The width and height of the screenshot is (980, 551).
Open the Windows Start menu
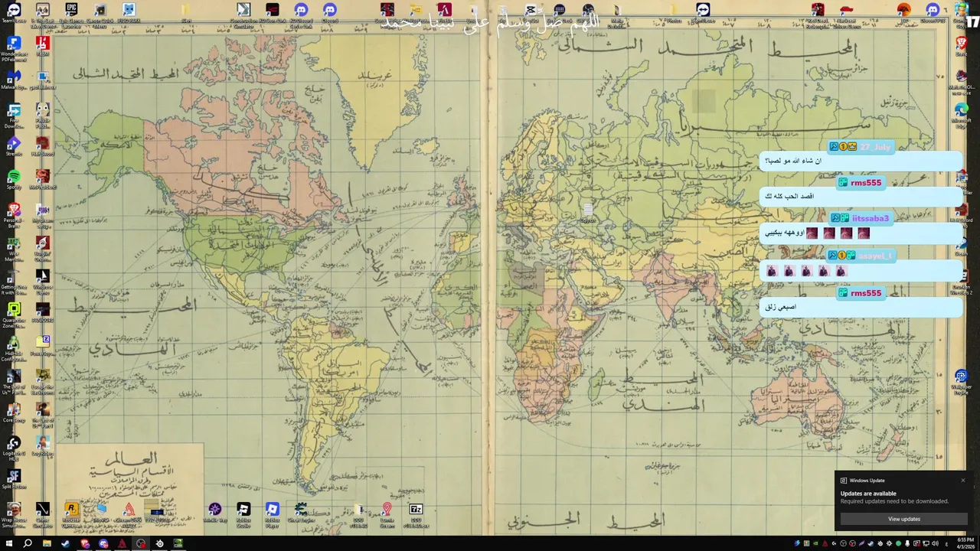pyautogui.click(x=9, y=543)
